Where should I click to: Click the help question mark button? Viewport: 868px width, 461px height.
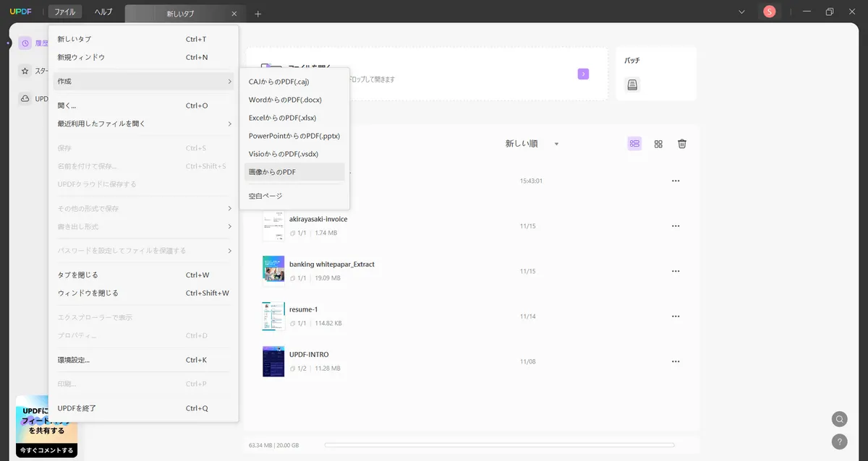839,441
